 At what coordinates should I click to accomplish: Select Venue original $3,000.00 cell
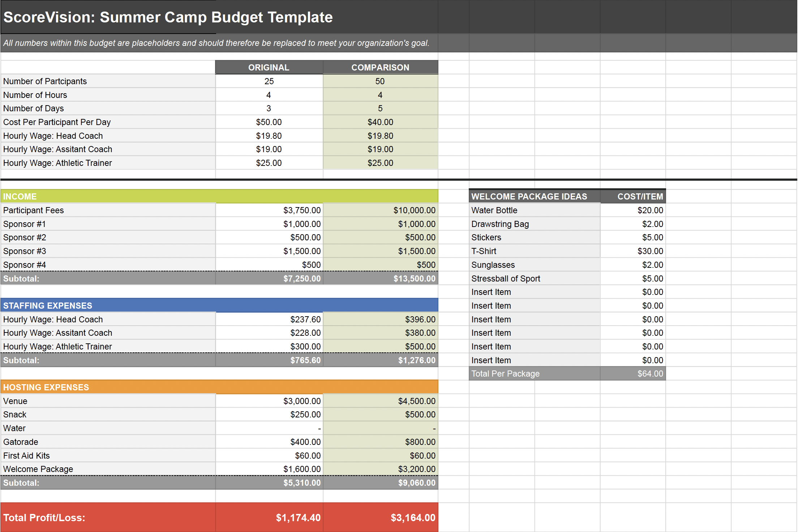(269, 401)
